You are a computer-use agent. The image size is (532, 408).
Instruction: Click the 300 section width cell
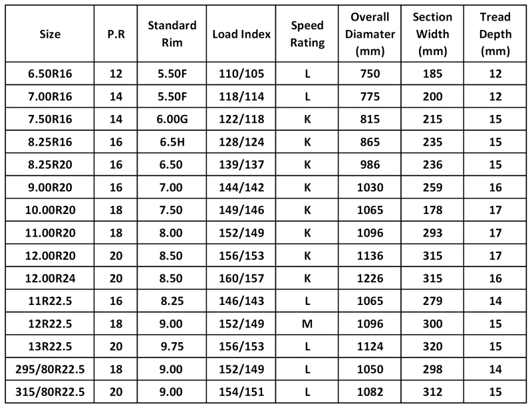[x=432, y=324]
